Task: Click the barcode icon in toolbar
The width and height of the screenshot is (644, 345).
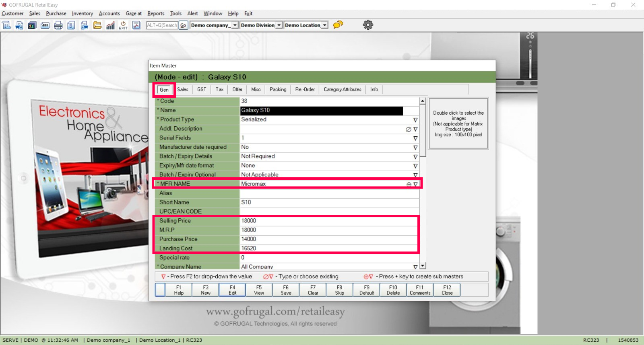Action: tap(45, 25)
